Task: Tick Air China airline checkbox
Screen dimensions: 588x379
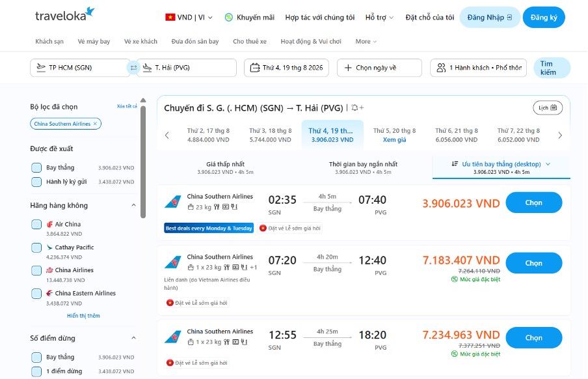Action: (x=36, y=224)
